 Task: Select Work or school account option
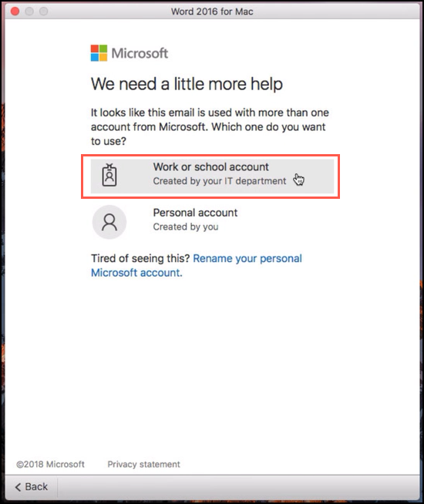coord(212,176)
